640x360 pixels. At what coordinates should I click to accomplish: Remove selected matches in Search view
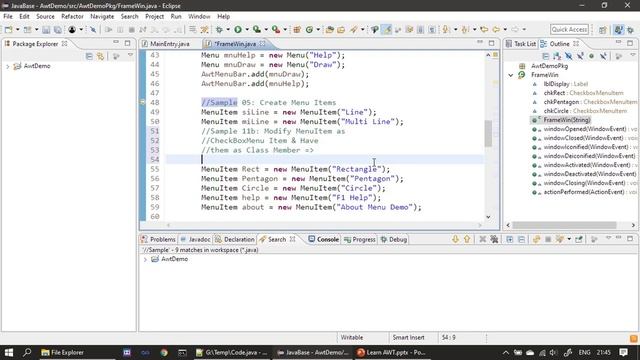[x=482, y=239]
